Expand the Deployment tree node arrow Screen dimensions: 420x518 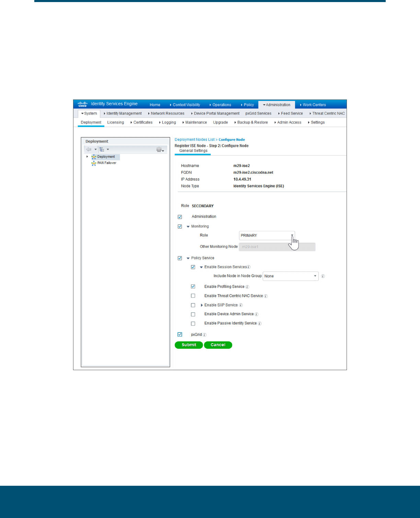[x=87, y=156]
